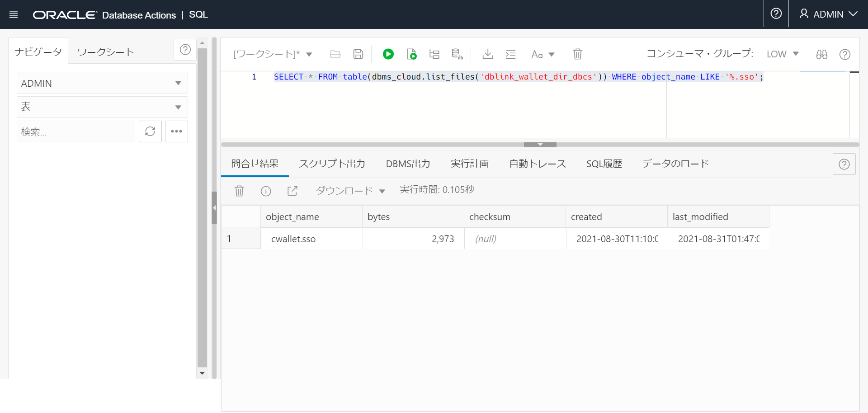
Task: Save the current worksheet
Action: [358, 54]
